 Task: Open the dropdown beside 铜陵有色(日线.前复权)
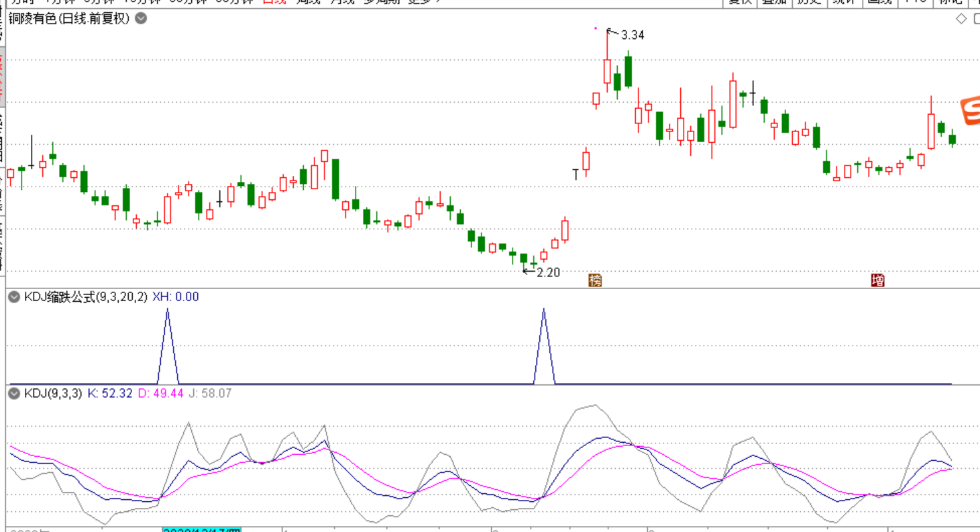coord(141,19)
